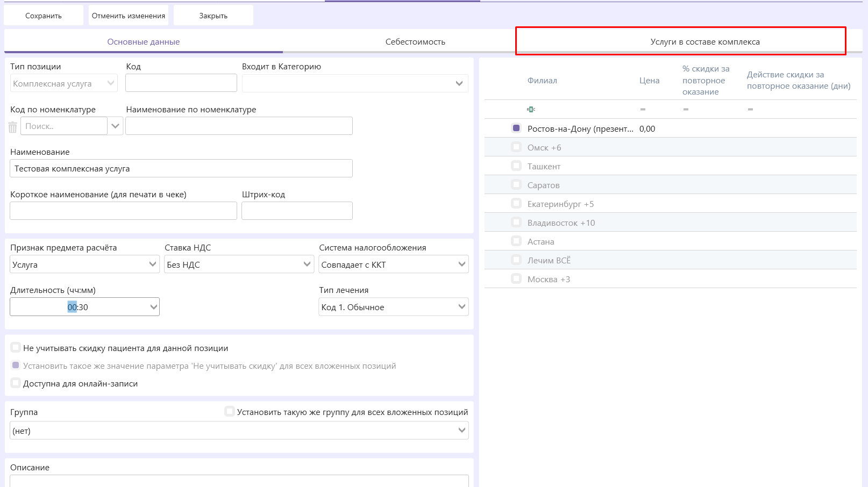Image resolution: width=868 pixels, height=487 pixels.
Task: Expand the Длительность duration dropdown
Action: point(154,307)
